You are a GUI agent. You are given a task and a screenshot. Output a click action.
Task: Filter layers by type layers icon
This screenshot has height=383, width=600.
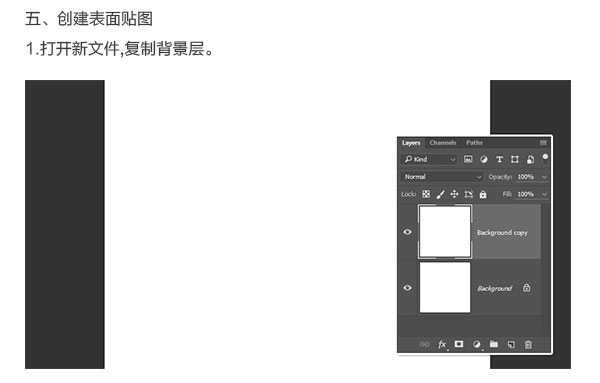[x=499, y=159]
